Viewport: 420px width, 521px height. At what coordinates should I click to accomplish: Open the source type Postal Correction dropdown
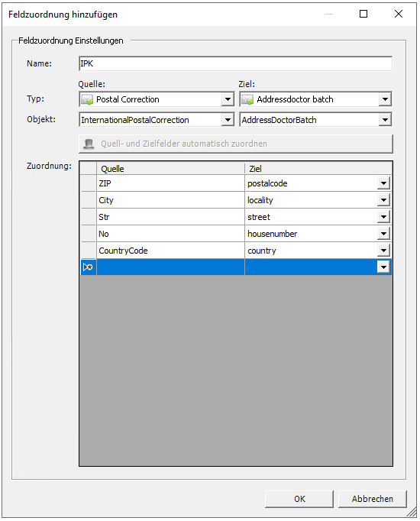click(228, 99)
